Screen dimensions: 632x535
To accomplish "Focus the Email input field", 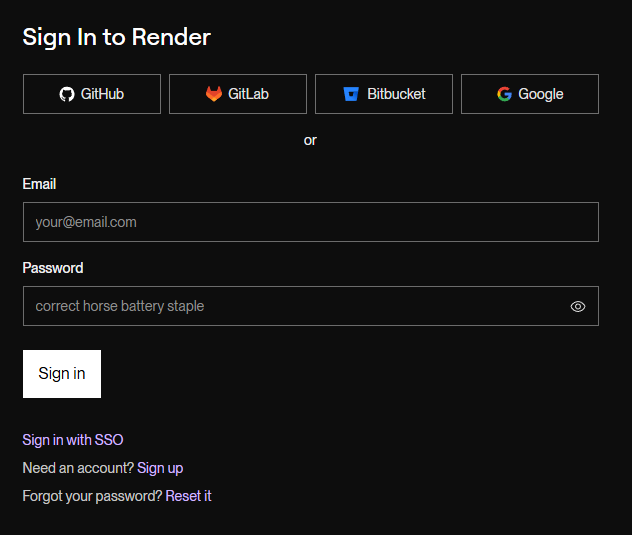I will [310, 222].
